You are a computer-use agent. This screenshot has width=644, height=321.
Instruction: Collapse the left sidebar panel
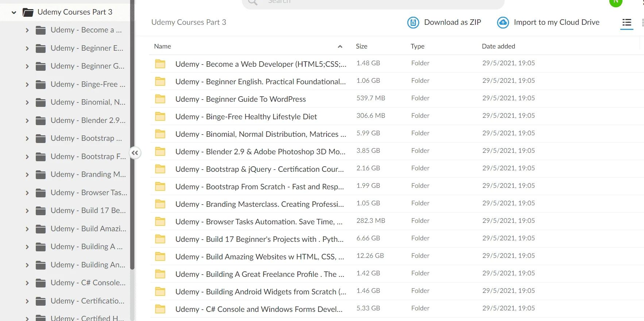pos(135,153)
